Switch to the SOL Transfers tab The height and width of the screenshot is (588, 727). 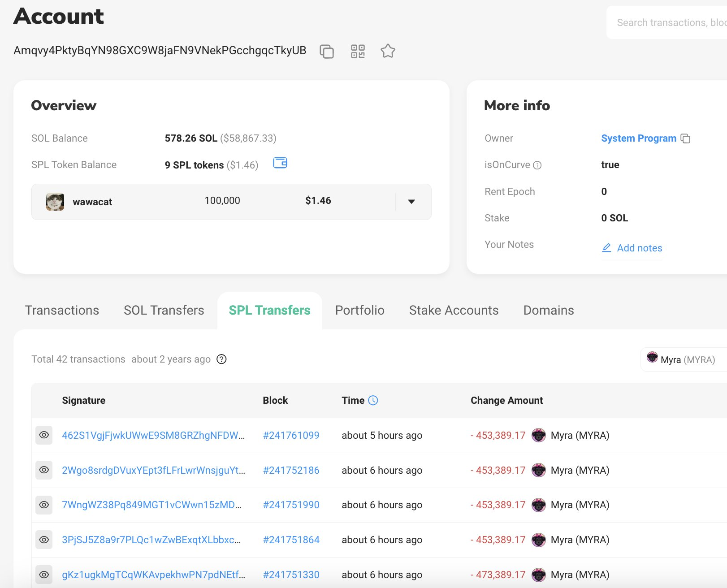point(164,311)
